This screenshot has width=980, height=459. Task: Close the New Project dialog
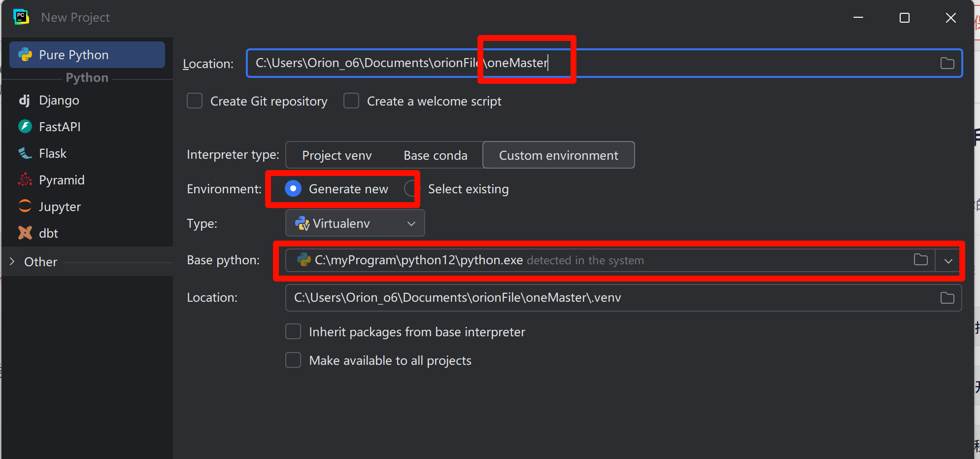click(x=951, y=18)
